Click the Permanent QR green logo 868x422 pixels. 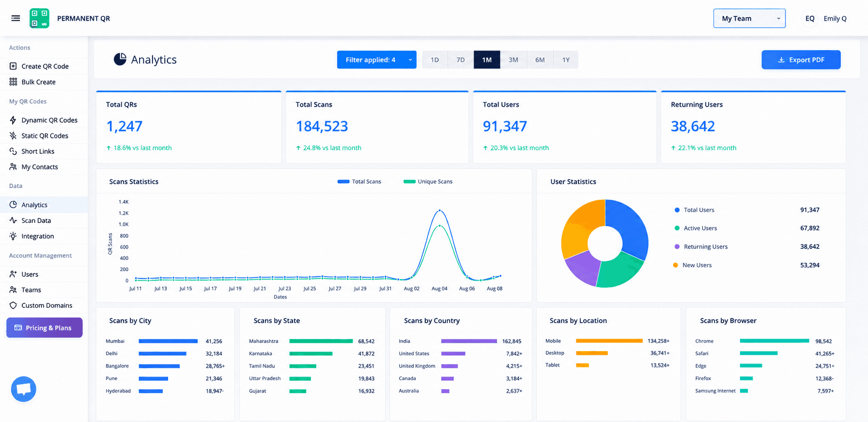point(39,18)
